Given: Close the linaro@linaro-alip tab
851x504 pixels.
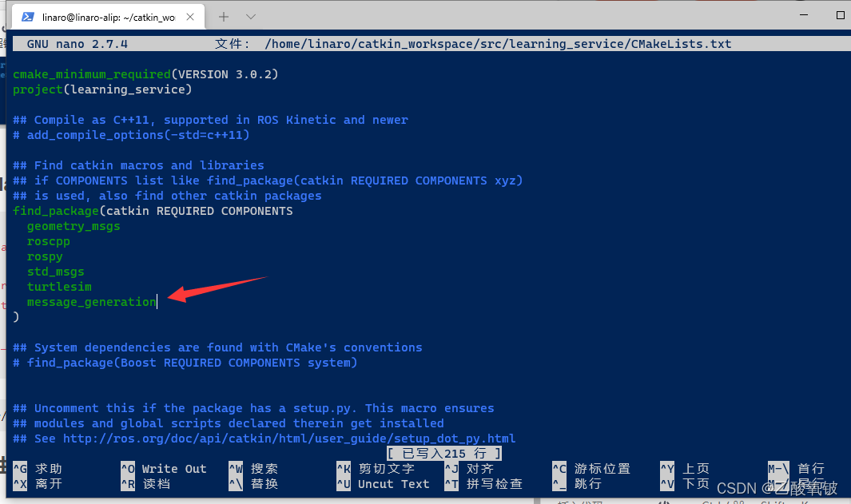Looking at the screenshot, I should pos(190,17).
